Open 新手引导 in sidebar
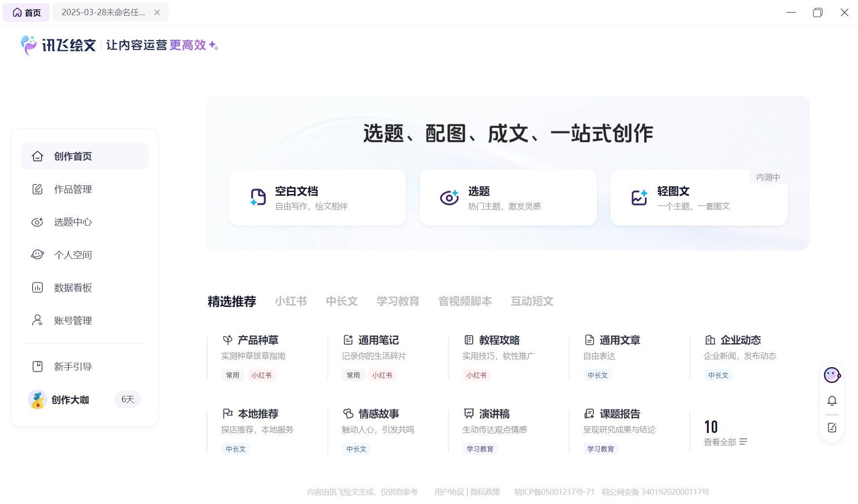This screenshot has width=858, height=504. coord(84,366)
